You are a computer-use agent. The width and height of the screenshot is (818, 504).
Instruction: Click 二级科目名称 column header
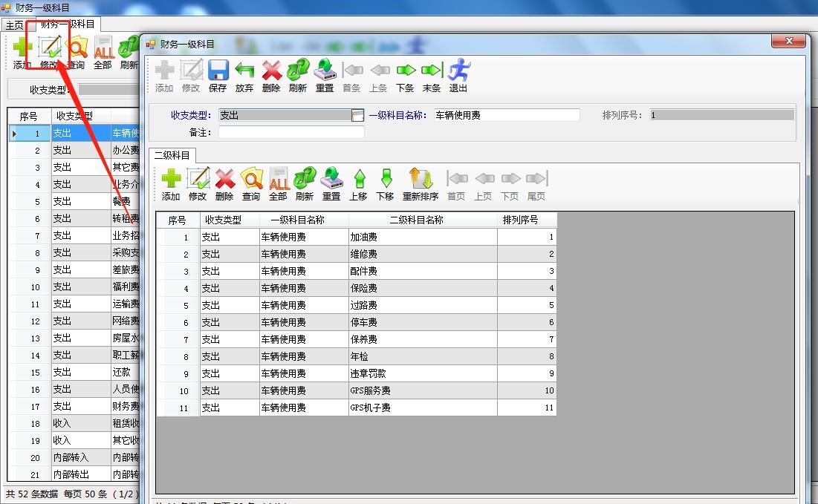coord(423,220)
